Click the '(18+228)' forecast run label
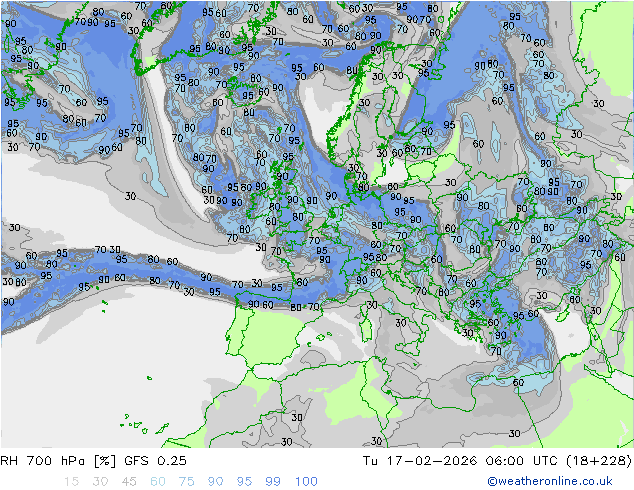The width and height of the screenshot is (634, 490). [x=599, y=461]
